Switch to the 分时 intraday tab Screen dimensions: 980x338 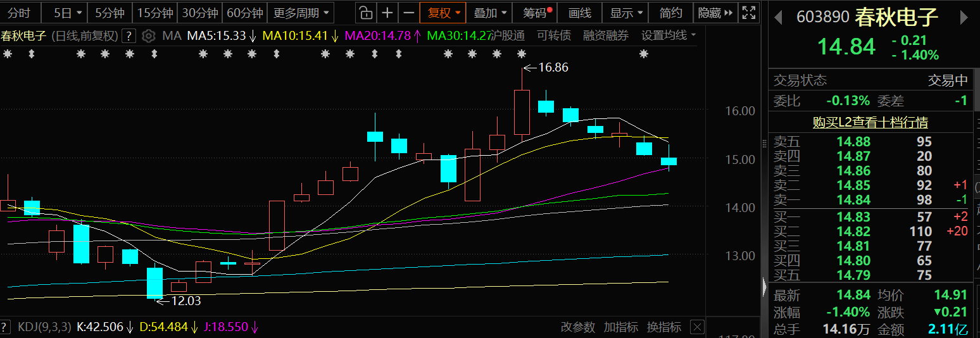[20, 13]
